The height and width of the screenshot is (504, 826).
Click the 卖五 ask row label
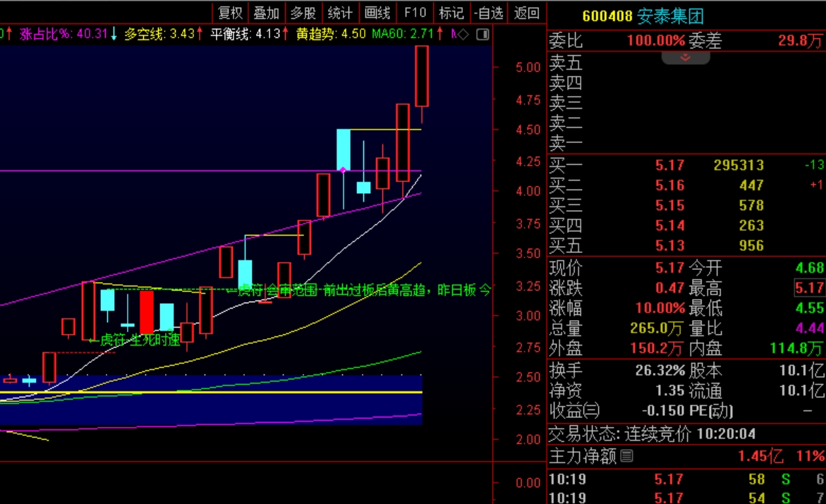[x=566, y=63]
